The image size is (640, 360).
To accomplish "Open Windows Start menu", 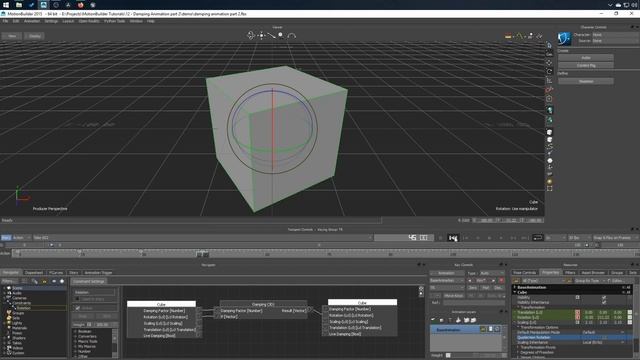I will point(6,5).
